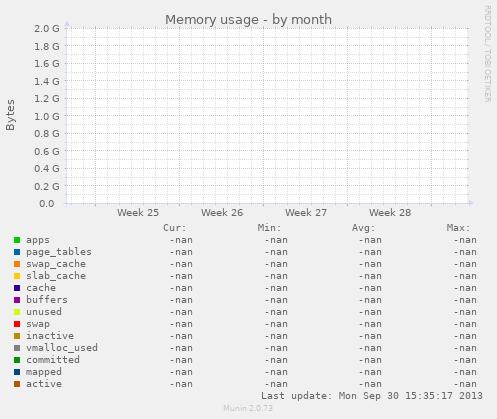Click the '0.0' y-axis value

(46, 204)
